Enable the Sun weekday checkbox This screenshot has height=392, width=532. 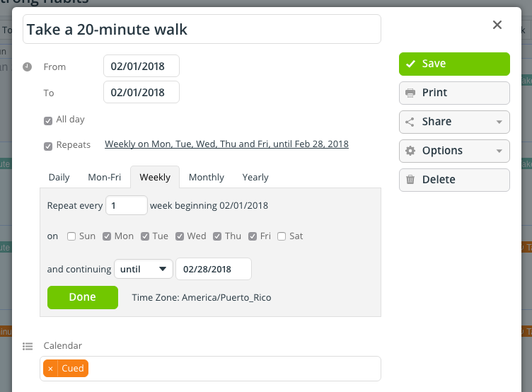(x=71, y=236)
